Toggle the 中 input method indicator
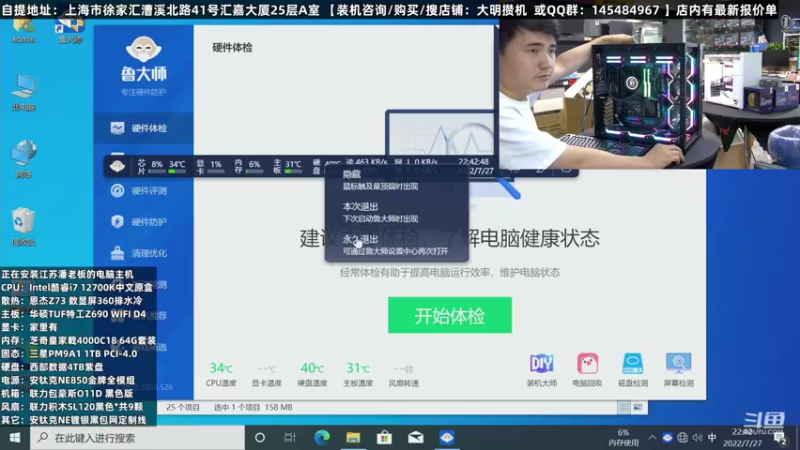Screen dimensions: 800x450 click(712, 438)
